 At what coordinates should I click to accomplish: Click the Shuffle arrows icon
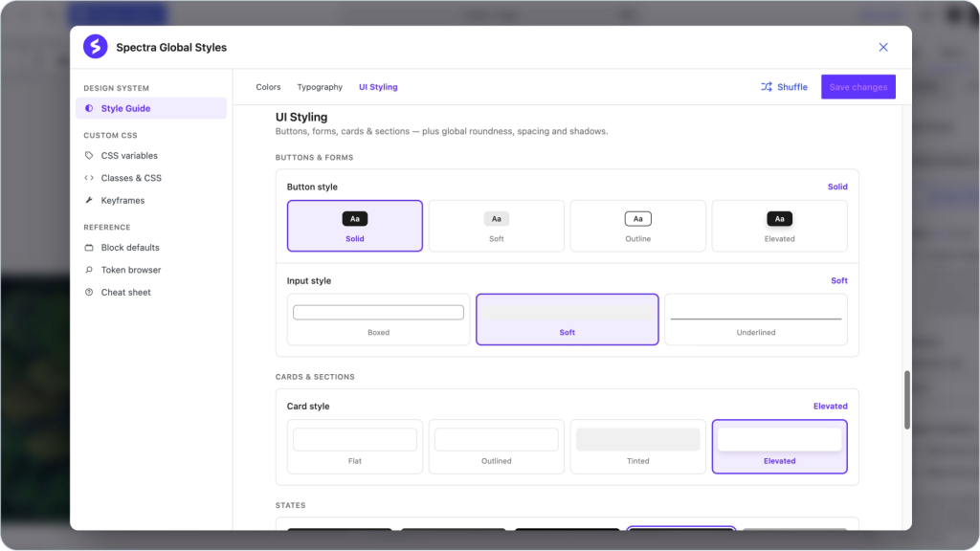pyautogui.click(x=767, y=87)
